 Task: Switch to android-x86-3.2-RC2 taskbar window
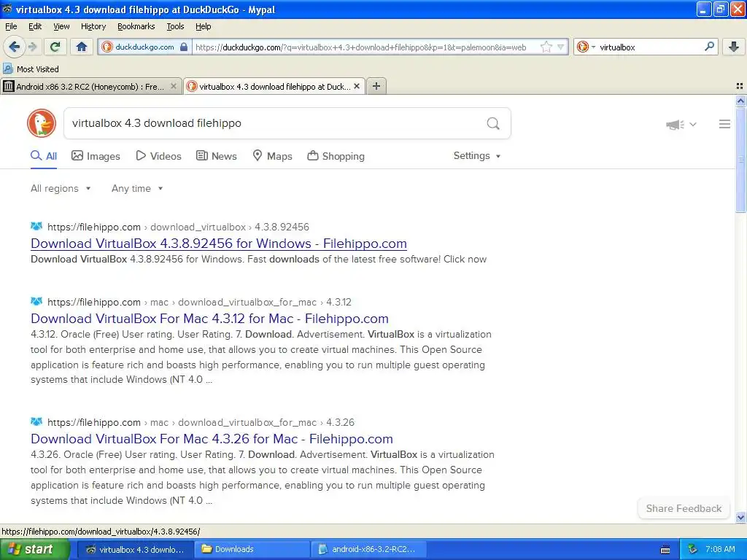coord(368,550)
